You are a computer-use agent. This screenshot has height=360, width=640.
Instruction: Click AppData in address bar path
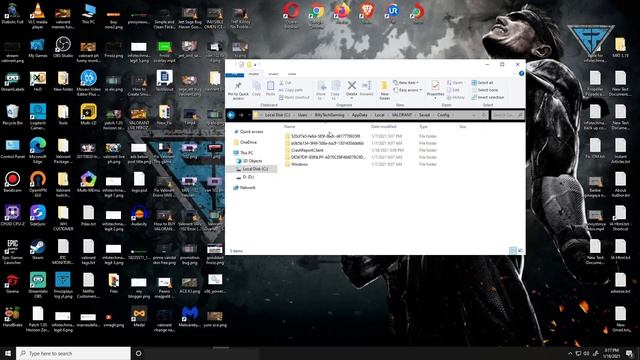point(360,115)
